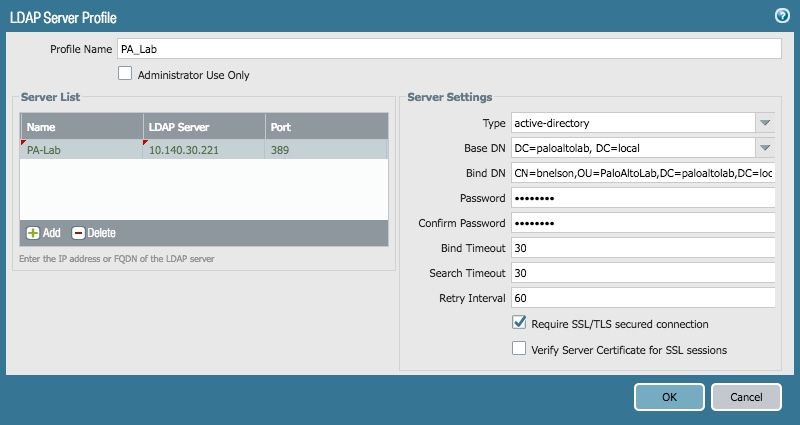Click the LDAP Server column header

[204, 127]
